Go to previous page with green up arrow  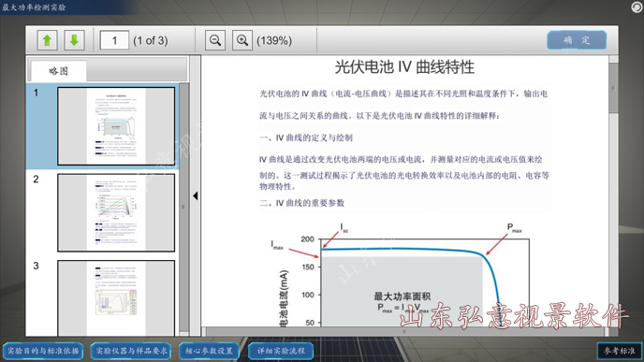(47, 40)
